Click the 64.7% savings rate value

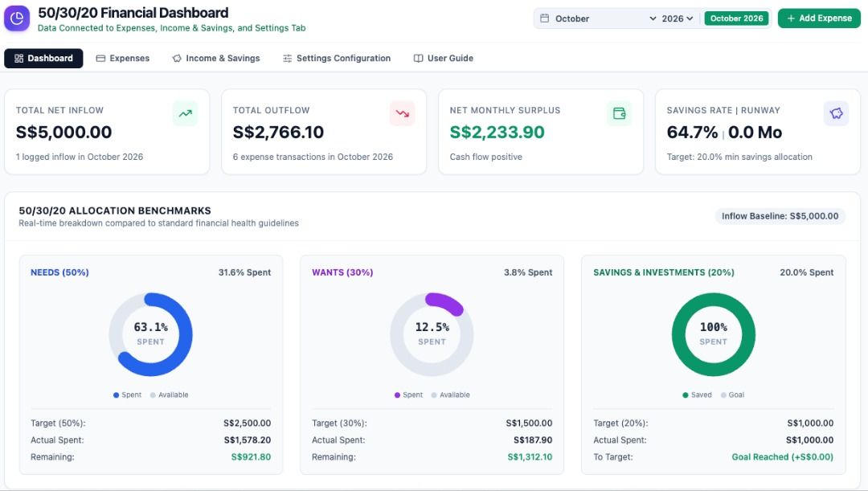692,132
